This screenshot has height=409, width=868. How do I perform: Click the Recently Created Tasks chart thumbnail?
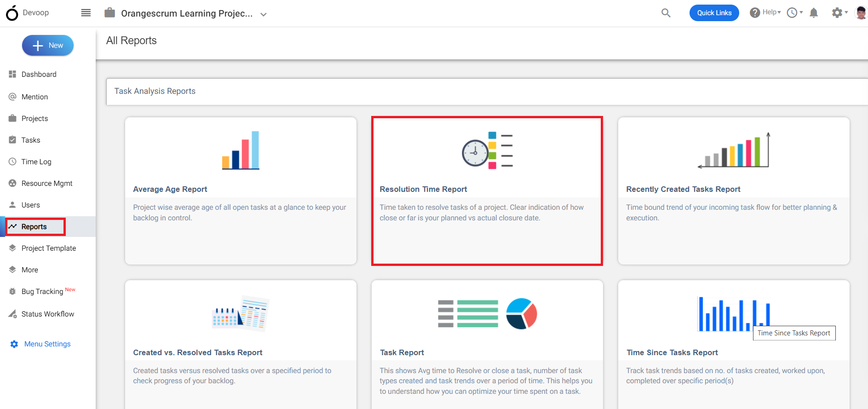[734, 150]
